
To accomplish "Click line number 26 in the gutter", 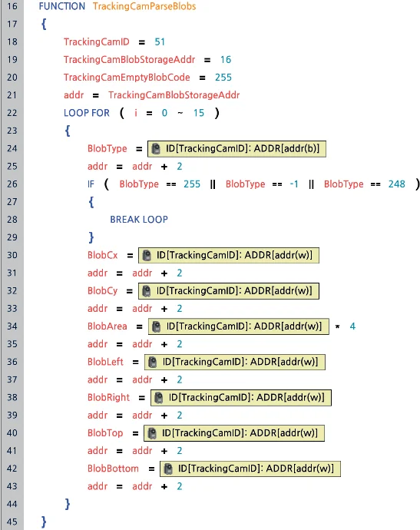I will point(12,184).
